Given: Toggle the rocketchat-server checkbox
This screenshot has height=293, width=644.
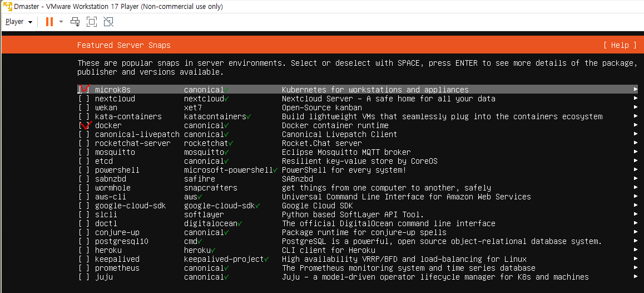Looking at the screenshot, I should coord(84,143).
